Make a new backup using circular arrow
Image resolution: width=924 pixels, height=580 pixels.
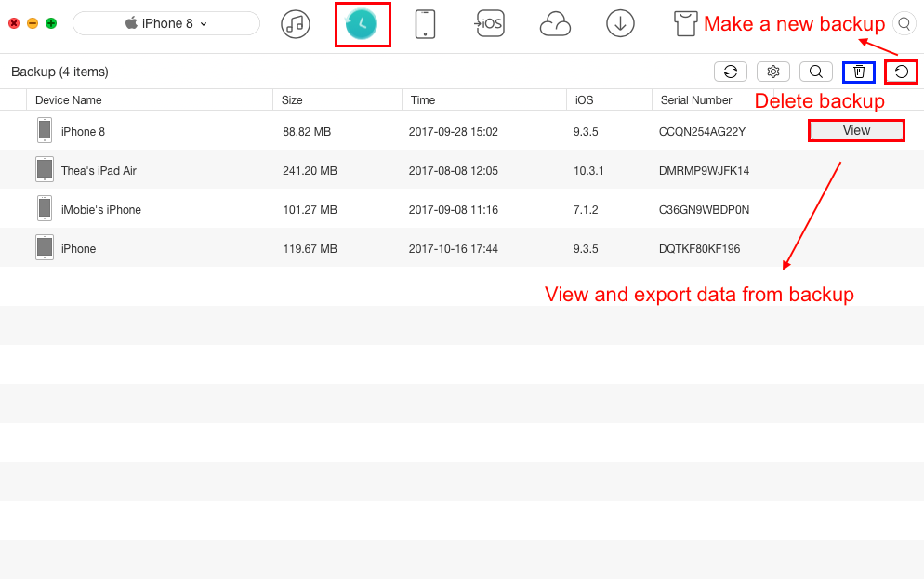click(x=902, y=72)
